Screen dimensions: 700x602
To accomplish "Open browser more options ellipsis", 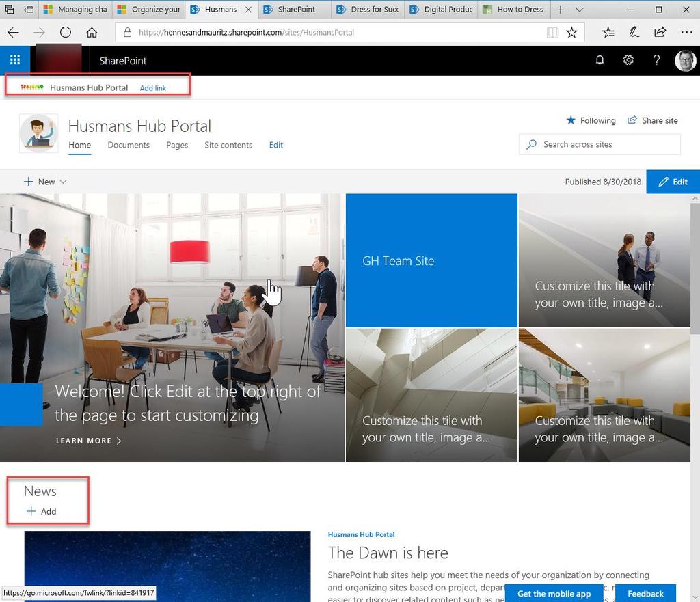I will [x=686, y=32].
